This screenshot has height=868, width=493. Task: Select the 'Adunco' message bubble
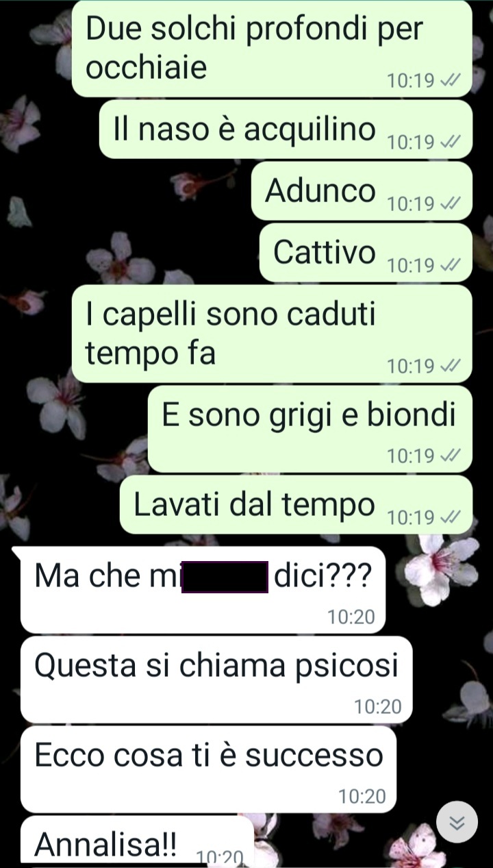pos(362,191)
